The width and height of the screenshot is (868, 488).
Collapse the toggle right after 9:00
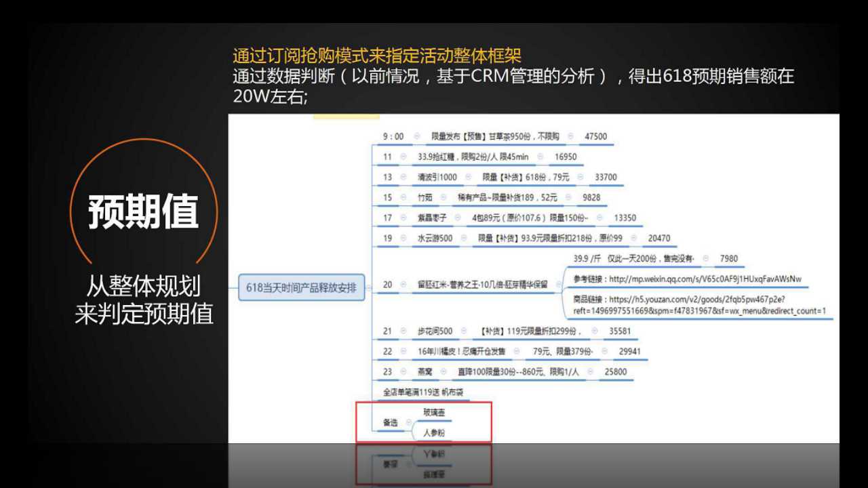click(x=416, y=136)
